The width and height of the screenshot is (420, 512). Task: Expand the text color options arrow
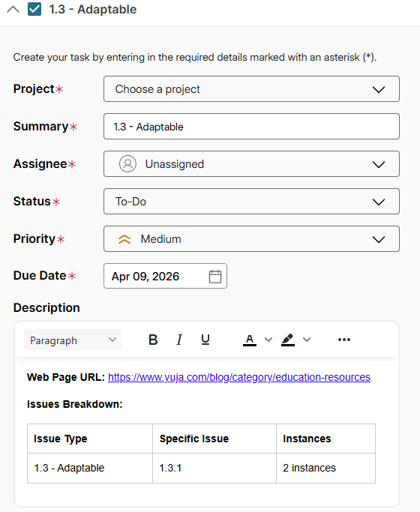tap(268, 340)
